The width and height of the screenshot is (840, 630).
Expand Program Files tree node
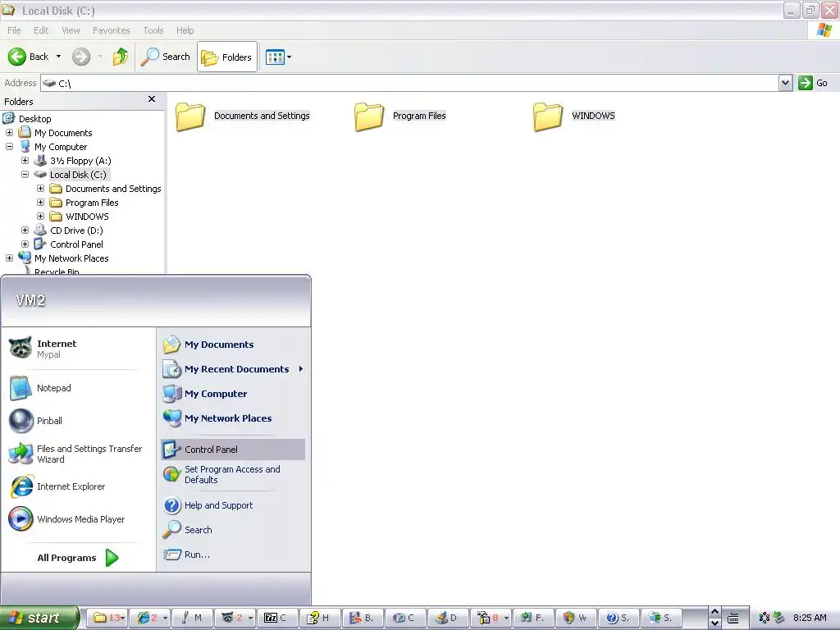40,202
